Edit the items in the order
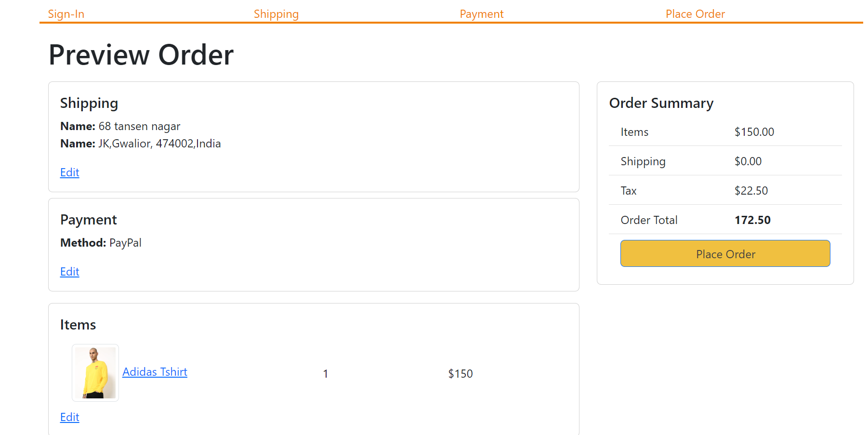Screen dimensions: 868x435 69,417
